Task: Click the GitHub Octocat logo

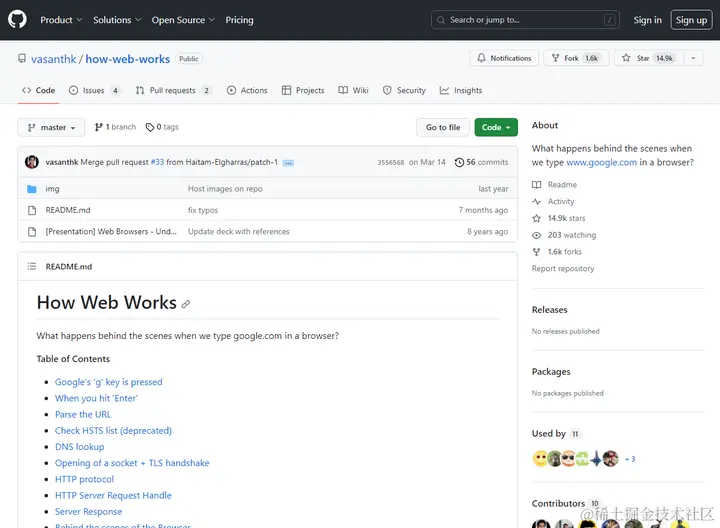Action: (x=17, y=20)
